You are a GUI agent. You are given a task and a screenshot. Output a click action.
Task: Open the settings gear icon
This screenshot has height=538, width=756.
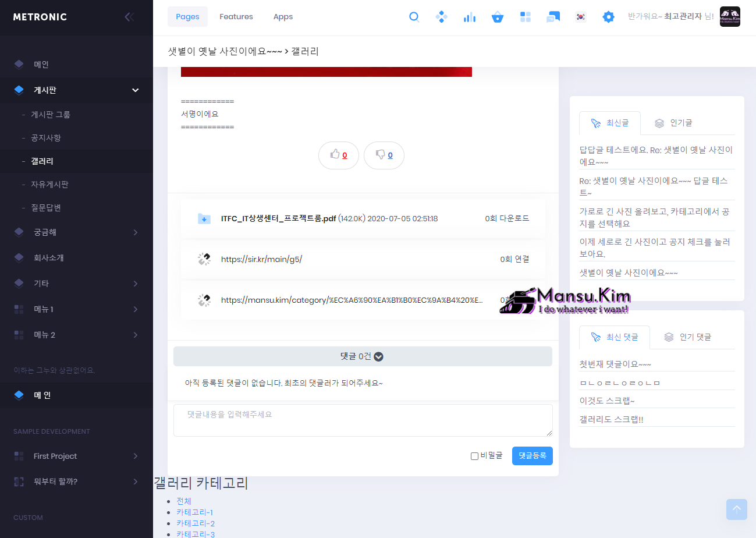[x=608, y=17]
